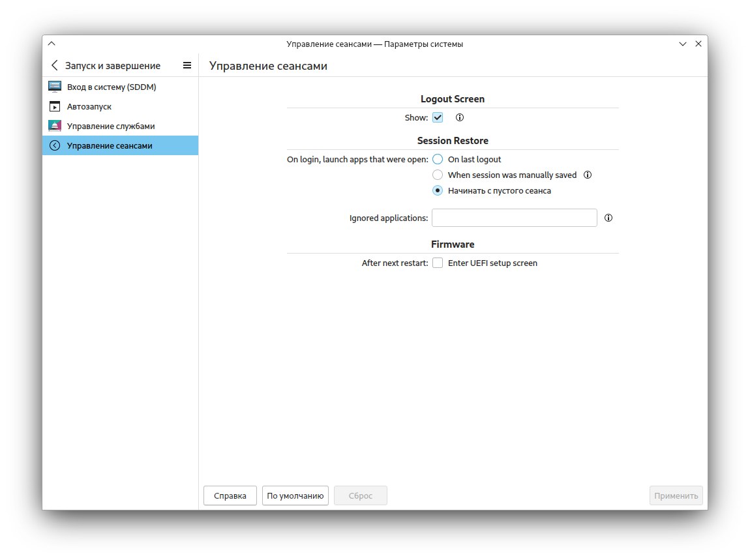Image resolution: width=750 pixels, height=560 pixels.
Task: Select When session was manually saved
Action: pos(438,175)
